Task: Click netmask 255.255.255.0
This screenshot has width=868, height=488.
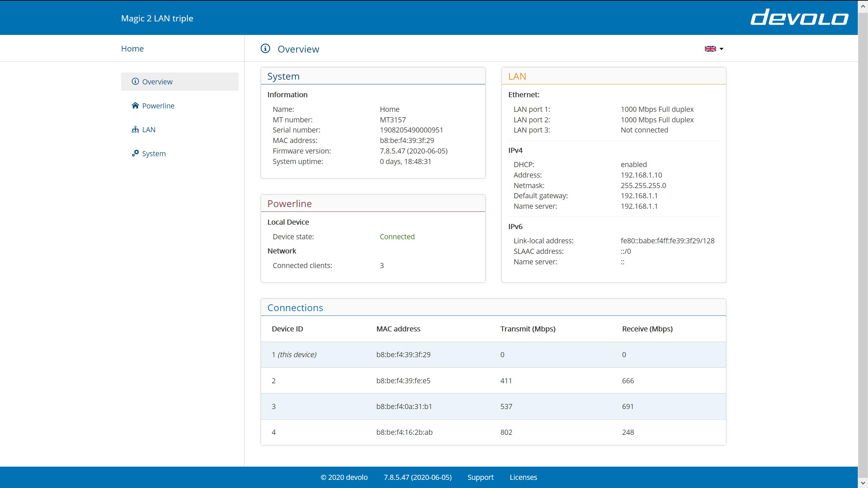Action: click(643, 185)
